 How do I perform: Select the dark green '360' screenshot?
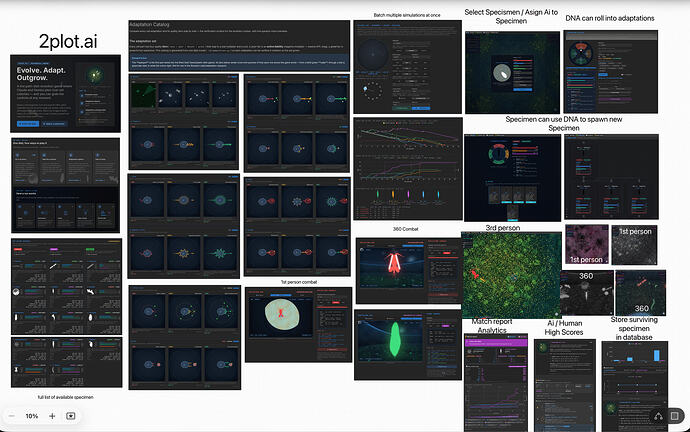(x=641, y=293)
